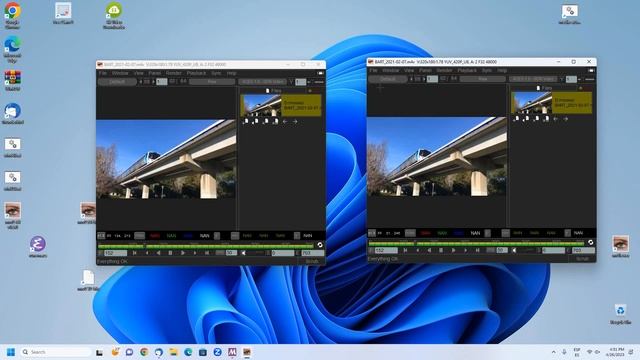The height and width of the screenshot is (360, 640).
Task: Expand Default layer dropdown in right window
Action: coord(388,79)
